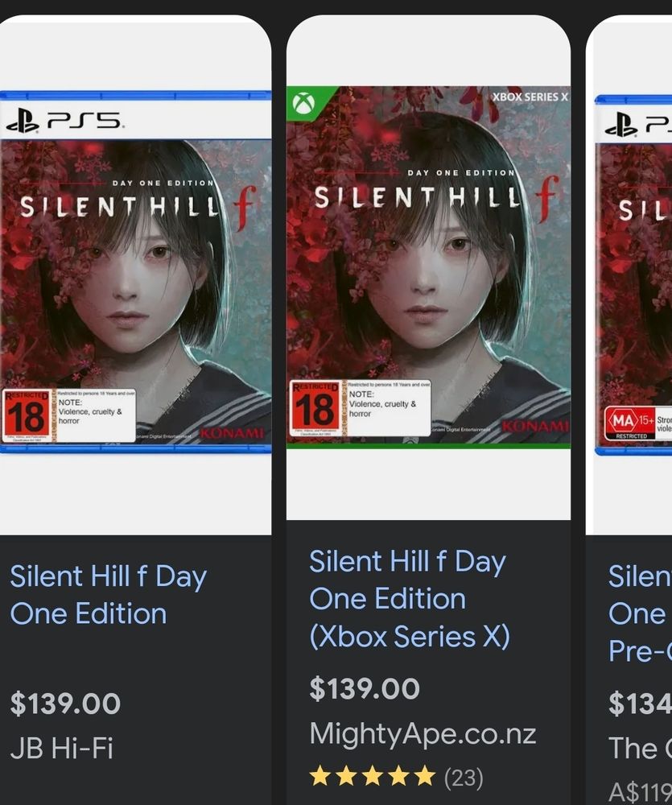Click the Konami logo on the Xbox cover
This screenshot has width=672, height=805.
[x=535, y=425]
